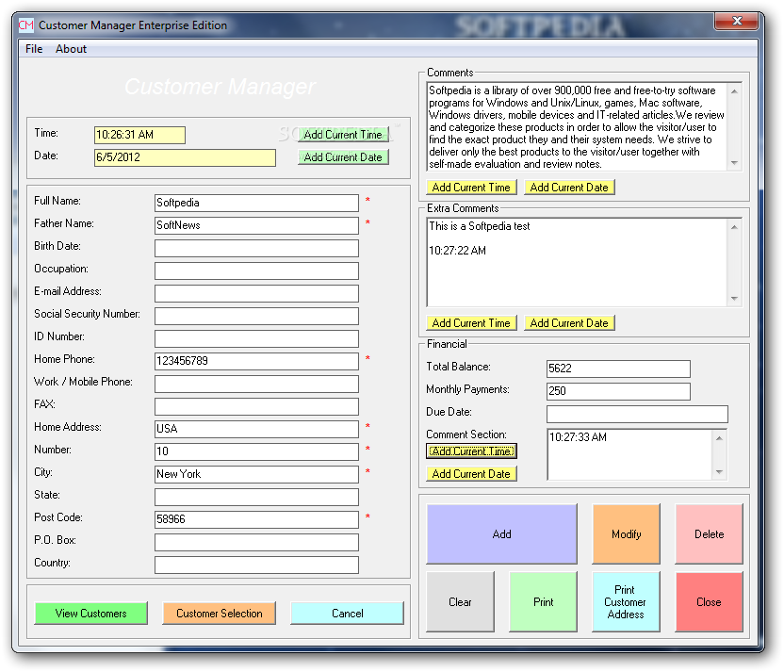The image size is (784, 672).
Task: Click the ID Number field
Action: pyautogui.click(x=256, y=338)
